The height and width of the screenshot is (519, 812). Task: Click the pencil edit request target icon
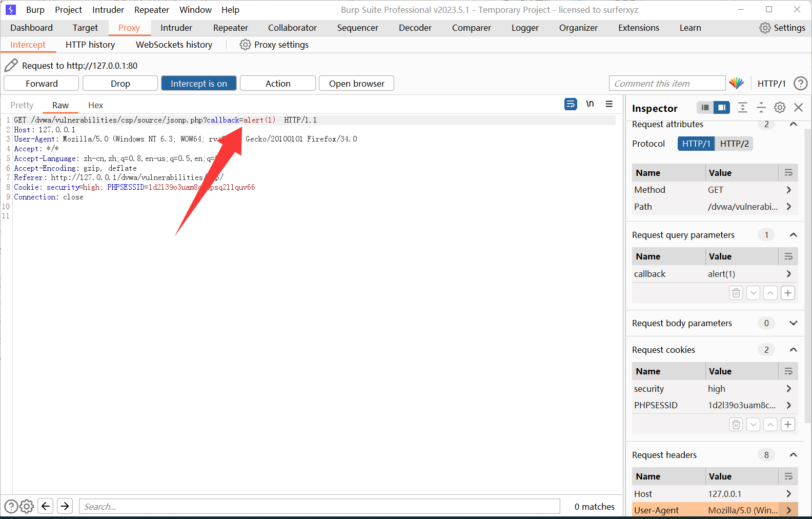[11, 65]
